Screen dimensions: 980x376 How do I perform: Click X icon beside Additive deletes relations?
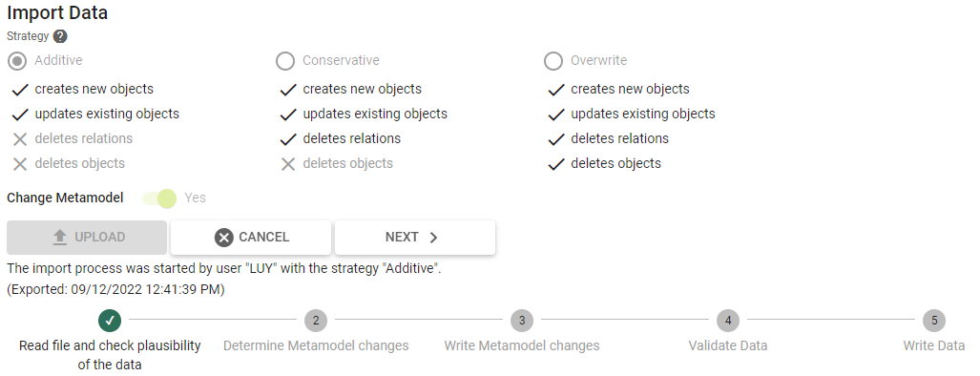[x=20, y=139]
